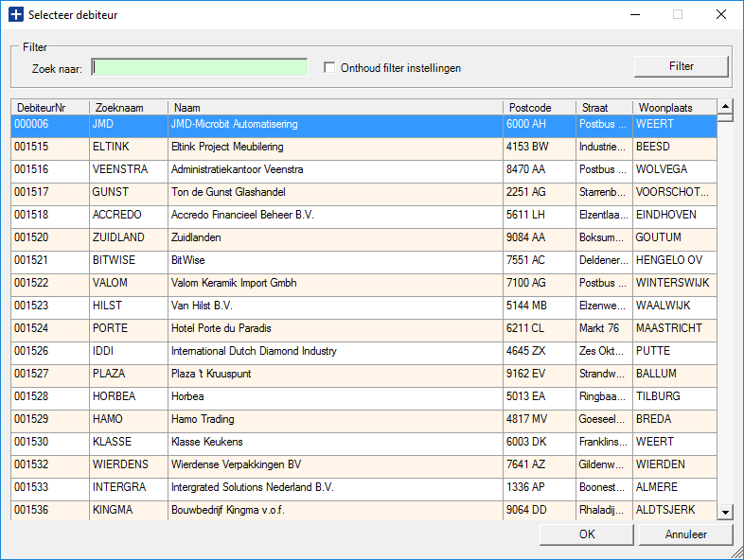Click the table scrollbar down arrow
The image size is (744, 560).
tap(725, 512)
